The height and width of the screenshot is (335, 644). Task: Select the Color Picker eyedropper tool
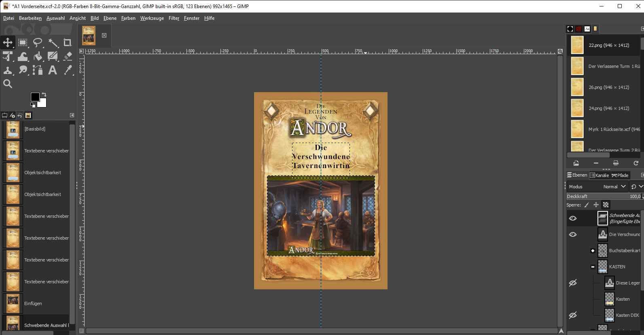[68, 70]
